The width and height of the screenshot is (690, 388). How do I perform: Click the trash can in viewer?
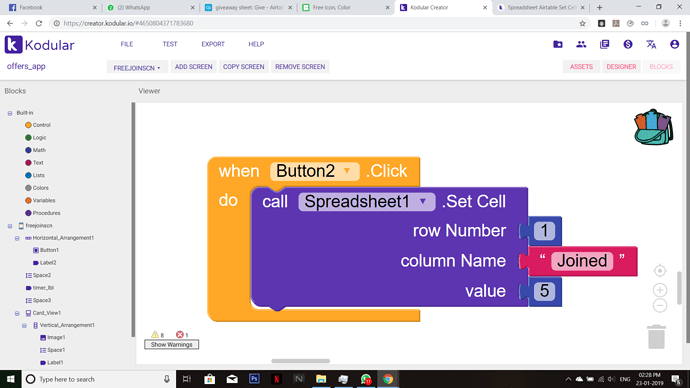(x=656, y=337)
